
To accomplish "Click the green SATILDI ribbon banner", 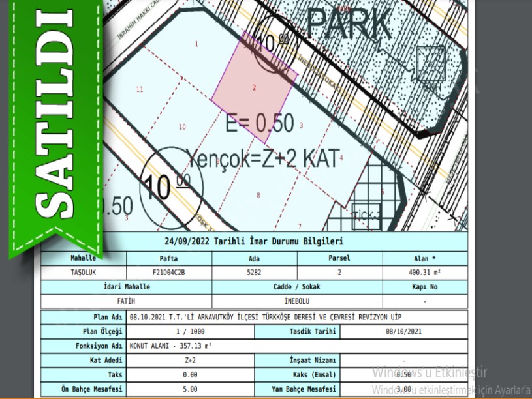I will pyautogui.click(x=54, y=124).
